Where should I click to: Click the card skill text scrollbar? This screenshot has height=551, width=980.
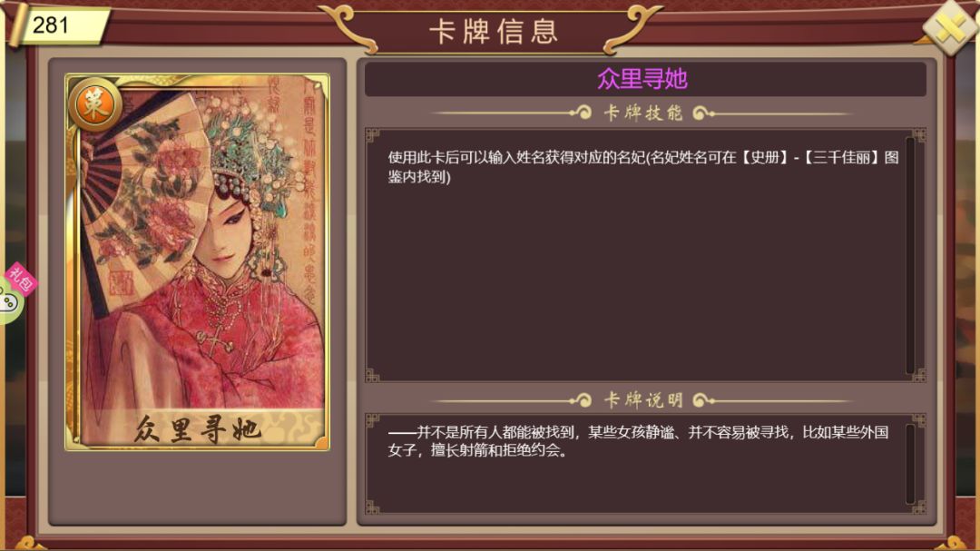tap(910, 256)
